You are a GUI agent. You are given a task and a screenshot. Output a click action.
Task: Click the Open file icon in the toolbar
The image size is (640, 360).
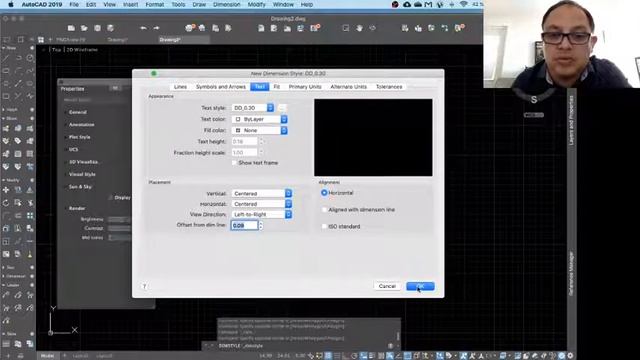[84, 28]
